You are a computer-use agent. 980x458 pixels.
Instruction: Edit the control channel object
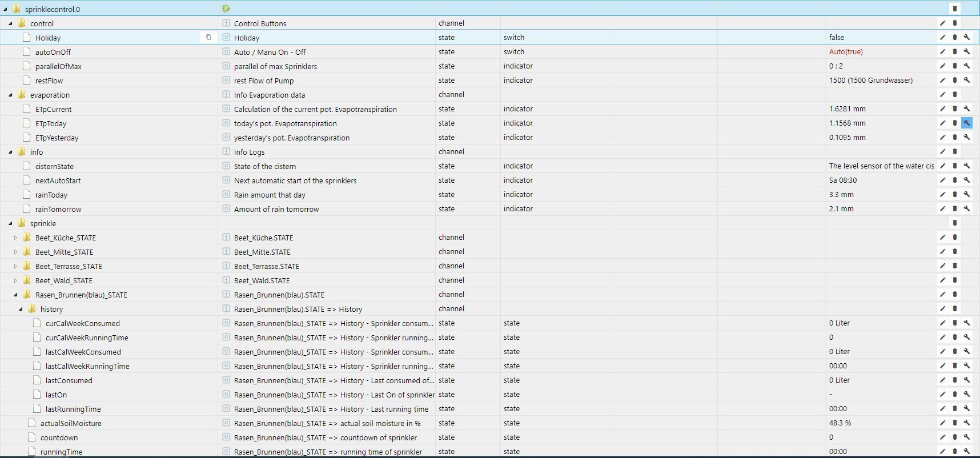(x=943, y=23)
